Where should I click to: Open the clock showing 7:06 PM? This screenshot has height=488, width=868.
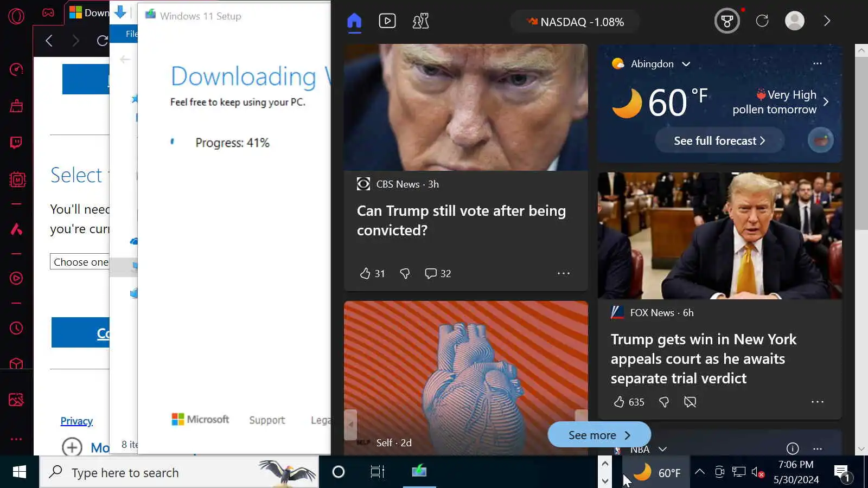[796, 472]
